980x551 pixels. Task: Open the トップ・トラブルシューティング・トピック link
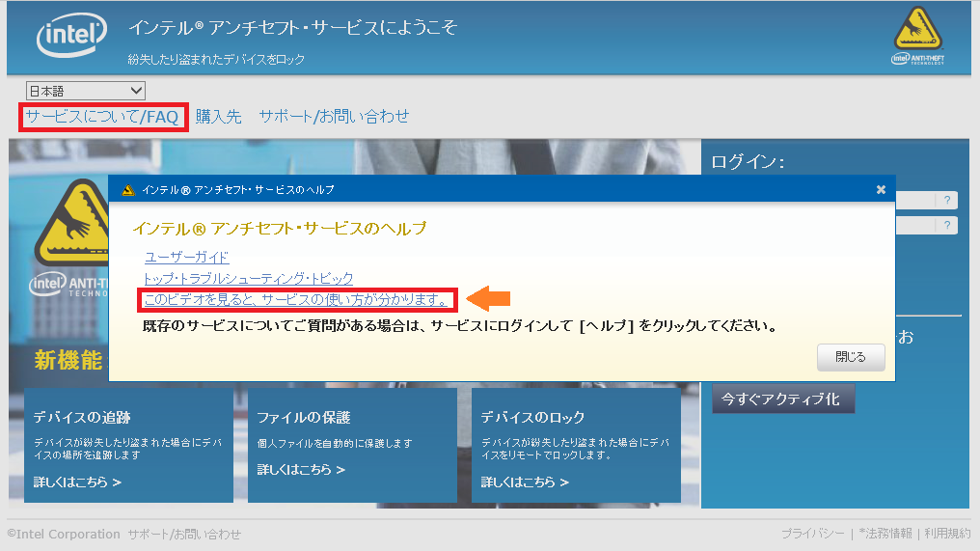coord(248,278)
